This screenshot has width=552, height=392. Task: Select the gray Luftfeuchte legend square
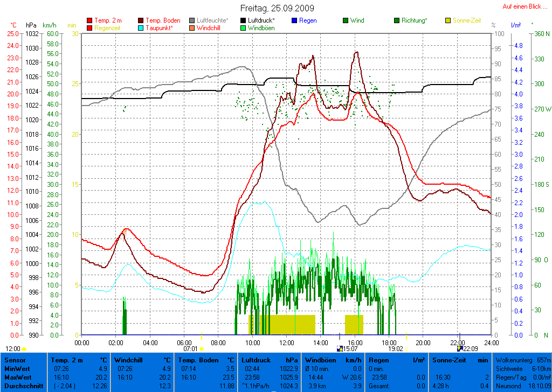[x=192, y=21]
